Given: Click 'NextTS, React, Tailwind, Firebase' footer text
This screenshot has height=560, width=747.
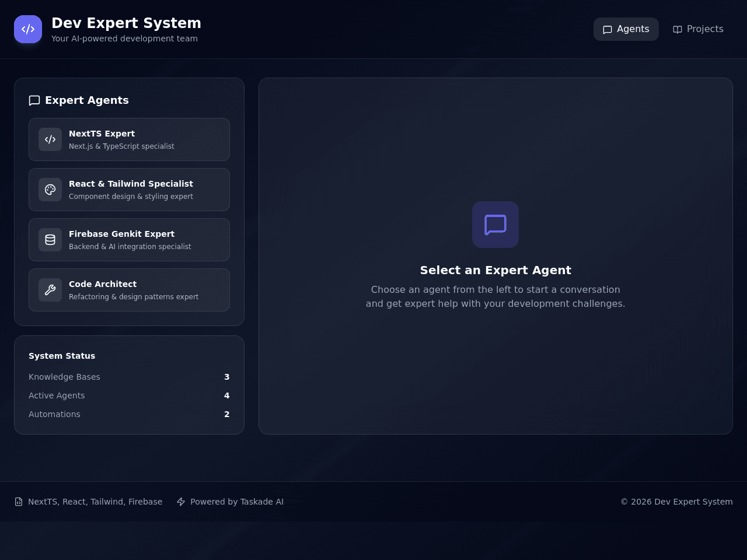Looking at the screenshot, I should point(95,502).
